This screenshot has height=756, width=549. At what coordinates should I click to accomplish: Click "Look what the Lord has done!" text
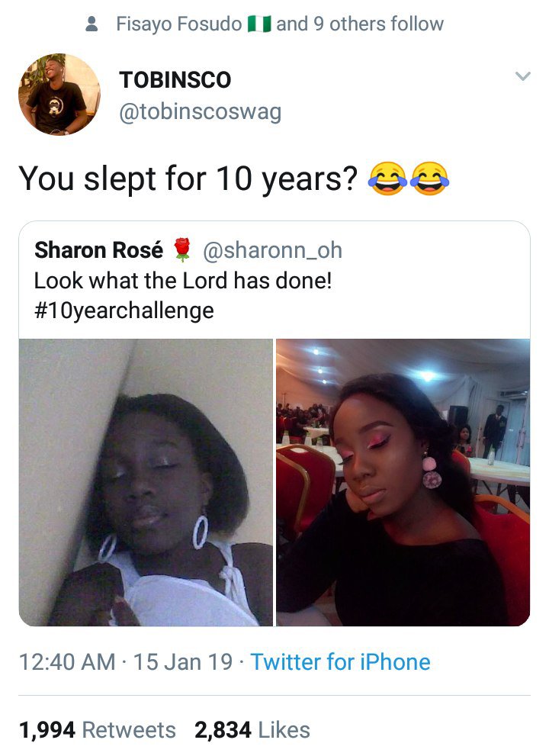point(183,280)
